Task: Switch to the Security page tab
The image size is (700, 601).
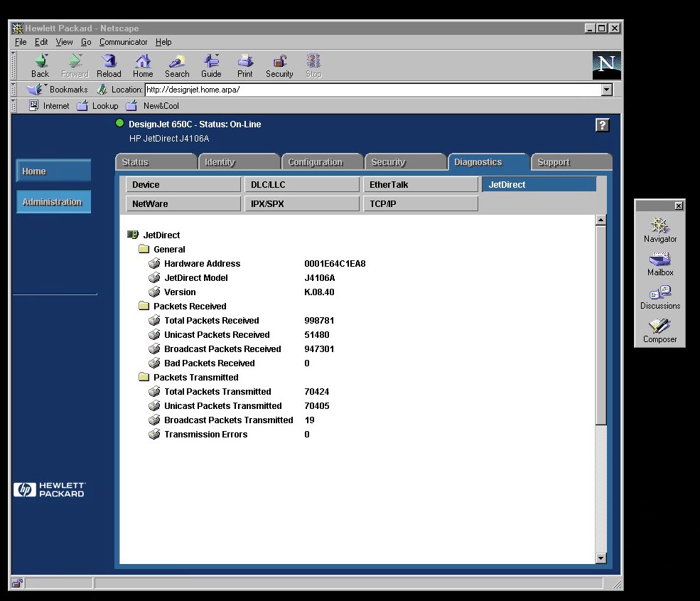Action: (x=405, y=161)
